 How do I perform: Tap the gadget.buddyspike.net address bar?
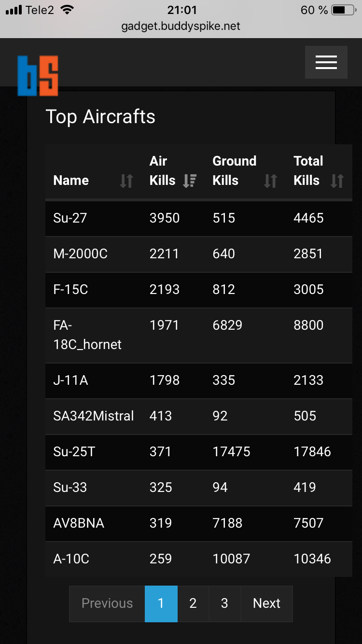(x=181, y=26)
